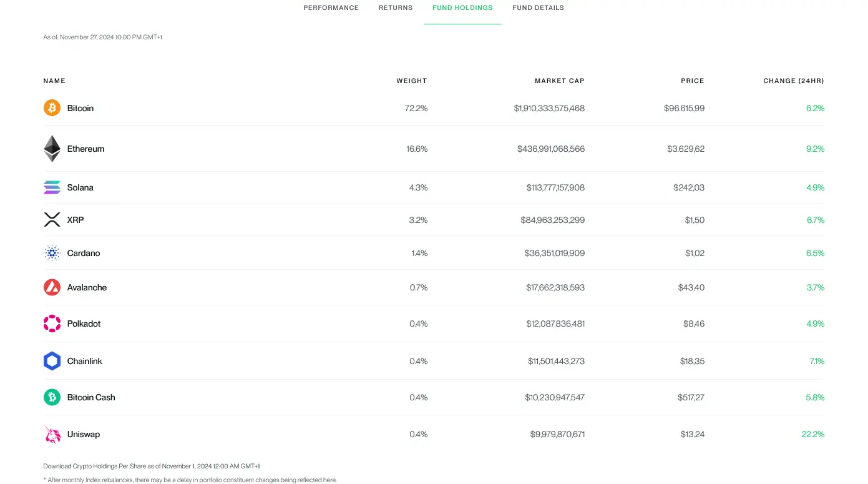Click Chainlink price $18,35
This screenshot has height=484, width=868.
click(x=692, y=361)
